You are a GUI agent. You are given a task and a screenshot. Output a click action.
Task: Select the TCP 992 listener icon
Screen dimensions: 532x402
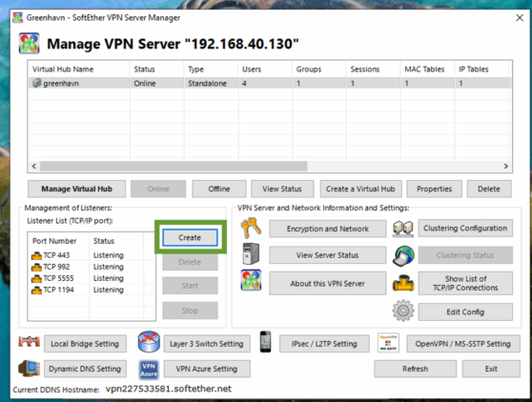36,267
